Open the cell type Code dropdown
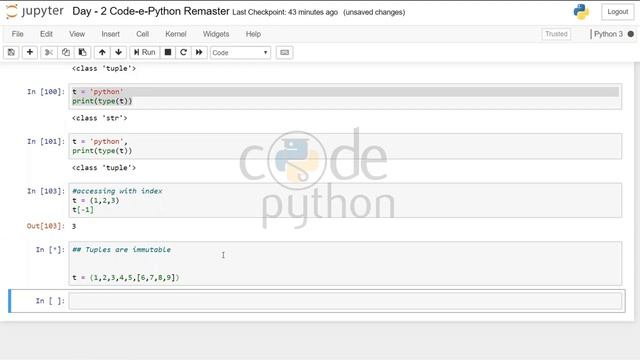 pos(240,53)
